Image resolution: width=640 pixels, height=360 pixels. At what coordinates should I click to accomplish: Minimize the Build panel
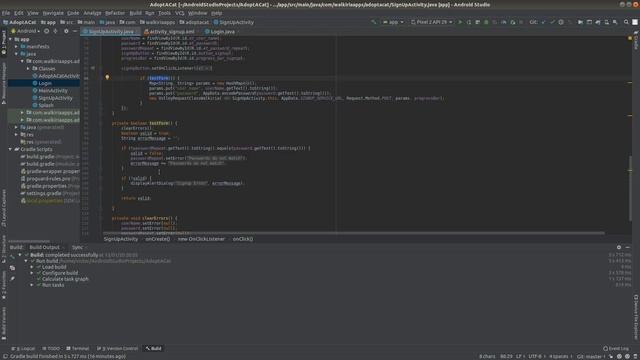628,247
